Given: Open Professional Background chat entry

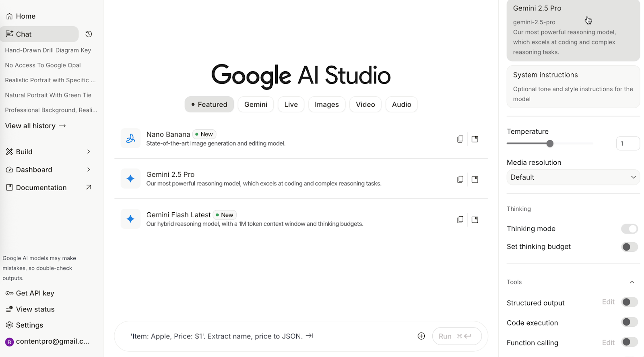Looking at the screenshot, I should pyautogui.click(x=51, y=110).
